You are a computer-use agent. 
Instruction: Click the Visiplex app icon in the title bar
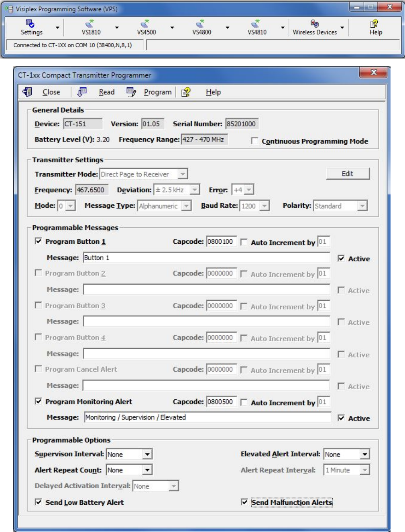coord(9,8)
